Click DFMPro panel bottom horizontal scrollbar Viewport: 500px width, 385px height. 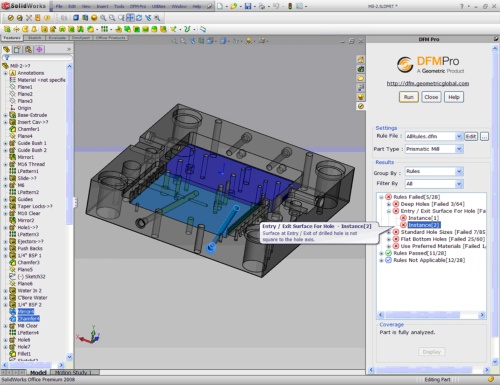tap(429, 370)
